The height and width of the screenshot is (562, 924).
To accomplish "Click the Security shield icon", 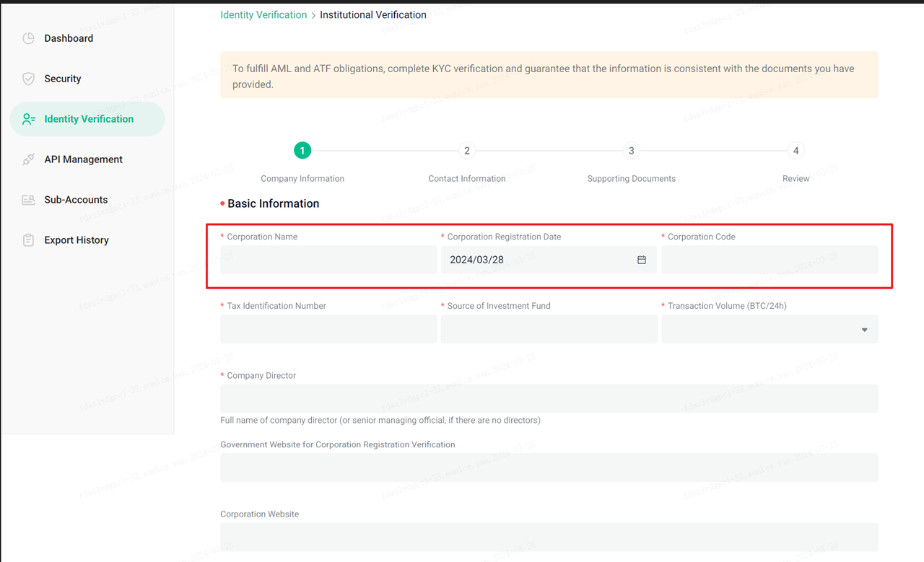I will tap(28, 79).
